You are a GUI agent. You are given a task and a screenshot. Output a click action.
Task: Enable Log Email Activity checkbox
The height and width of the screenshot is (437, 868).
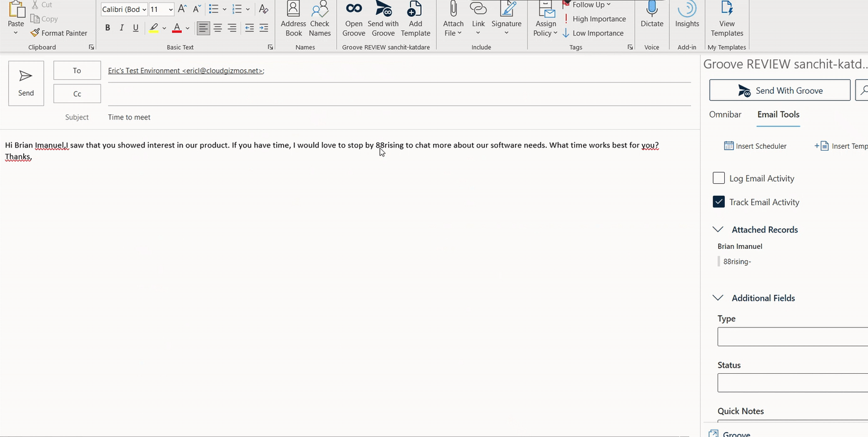click(x=719, y=178)
